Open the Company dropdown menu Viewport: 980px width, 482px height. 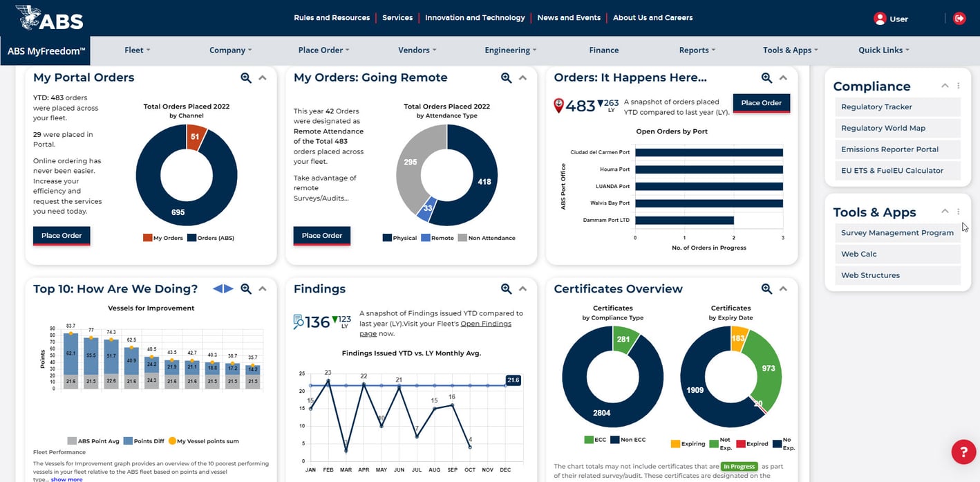point(230,50)
